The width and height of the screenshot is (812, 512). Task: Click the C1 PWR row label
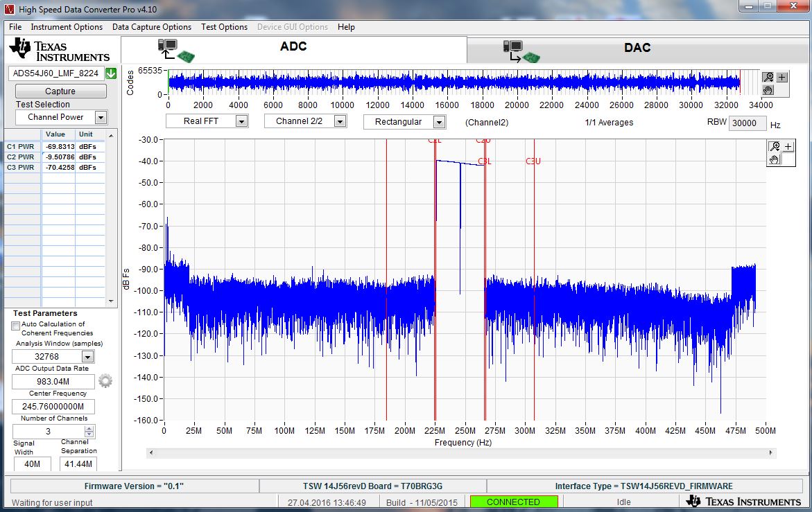tap(21, 146)
